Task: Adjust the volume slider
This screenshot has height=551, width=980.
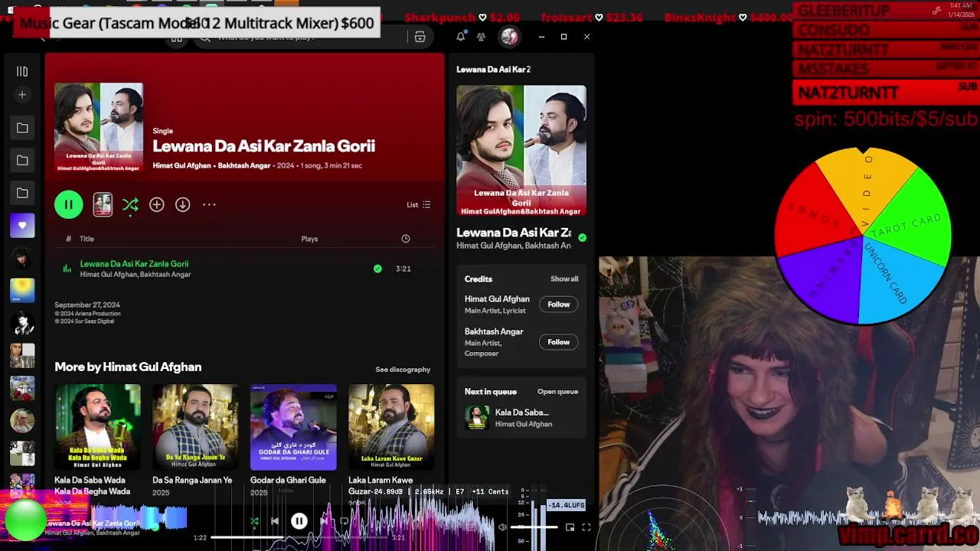Action: (534, 527)
